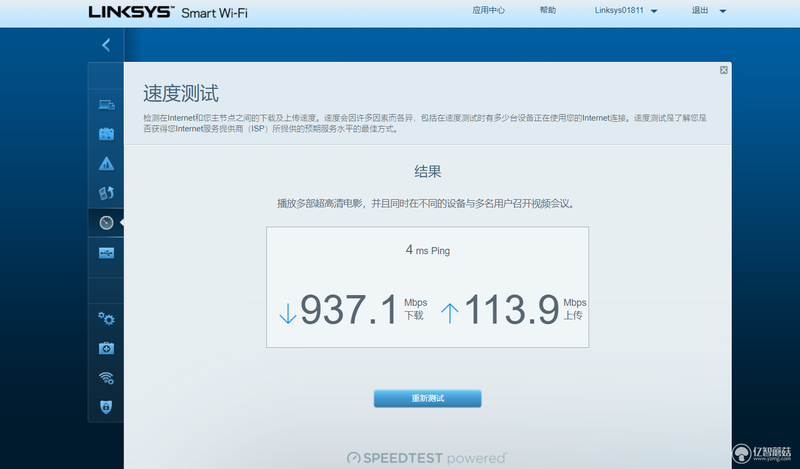Open Security shield icon in sidebar
The height and width of the screenshot is (469, 800).
(106, 407)
